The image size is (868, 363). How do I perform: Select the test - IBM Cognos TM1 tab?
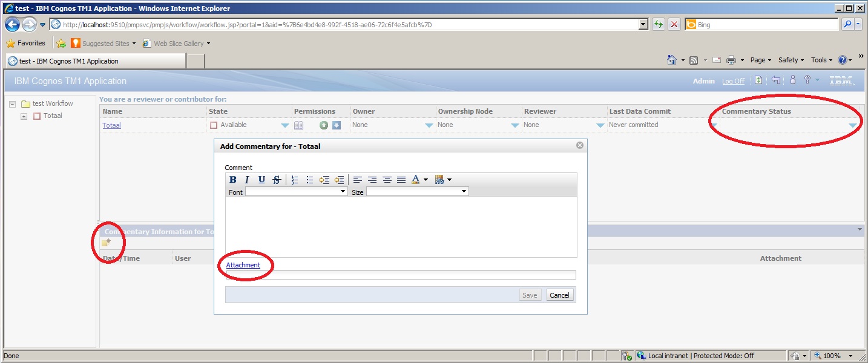tap(96, 61)
